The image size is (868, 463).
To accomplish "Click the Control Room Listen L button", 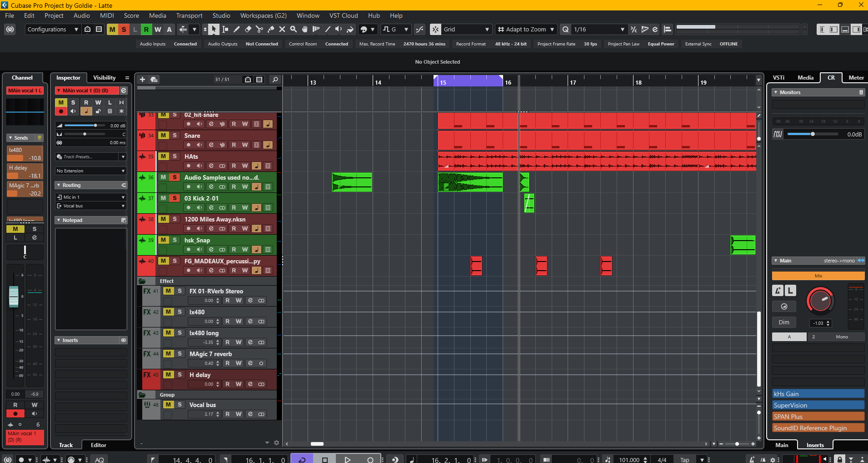I will click(790, 290).
